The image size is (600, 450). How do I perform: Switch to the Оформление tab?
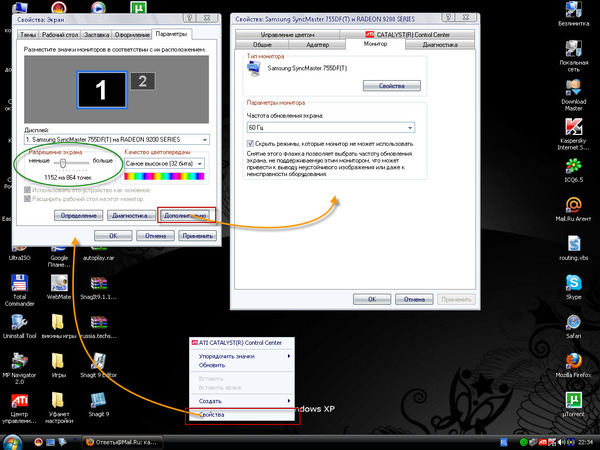(132, 35)
